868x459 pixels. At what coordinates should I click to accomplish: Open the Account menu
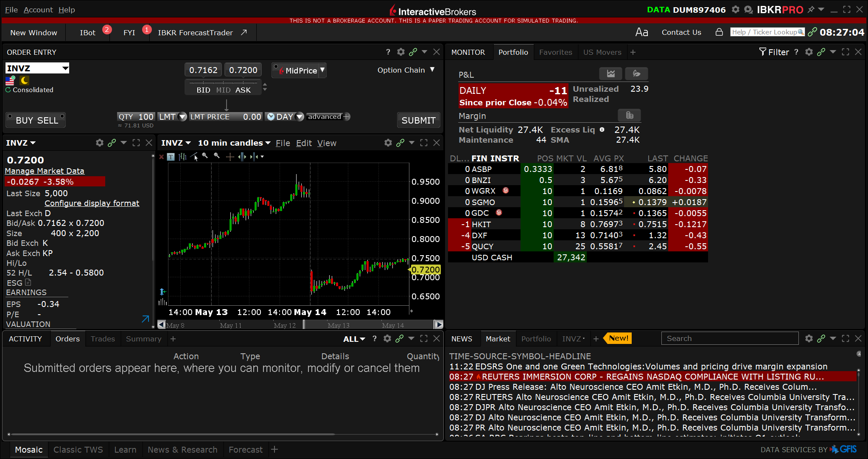point(38,9)
